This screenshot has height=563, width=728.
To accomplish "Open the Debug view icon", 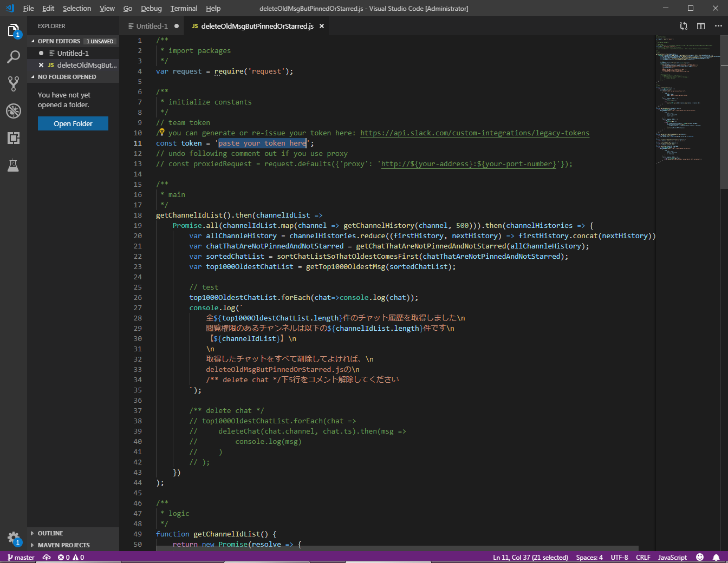I will [14, 111].
